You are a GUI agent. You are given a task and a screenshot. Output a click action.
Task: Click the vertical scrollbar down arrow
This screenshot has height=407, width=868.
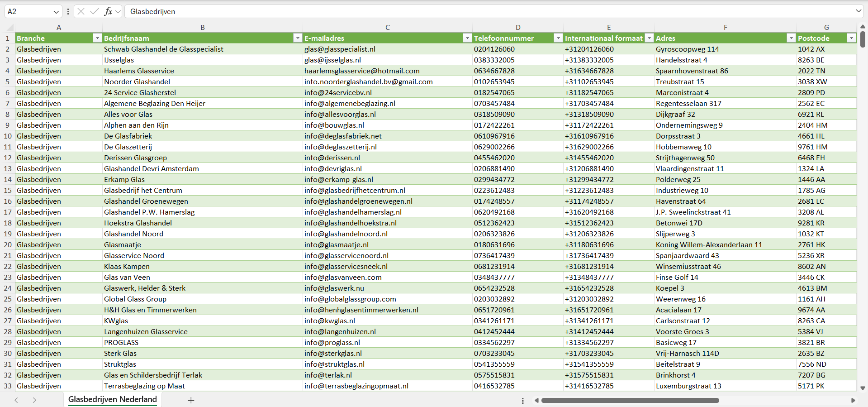tap(863, 388)
